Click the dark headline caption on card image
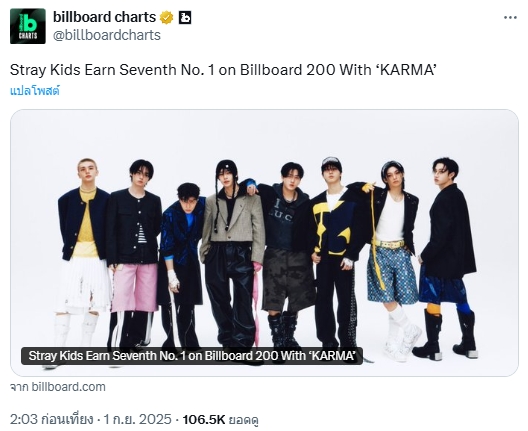528x431 pixels. [192, 356]
